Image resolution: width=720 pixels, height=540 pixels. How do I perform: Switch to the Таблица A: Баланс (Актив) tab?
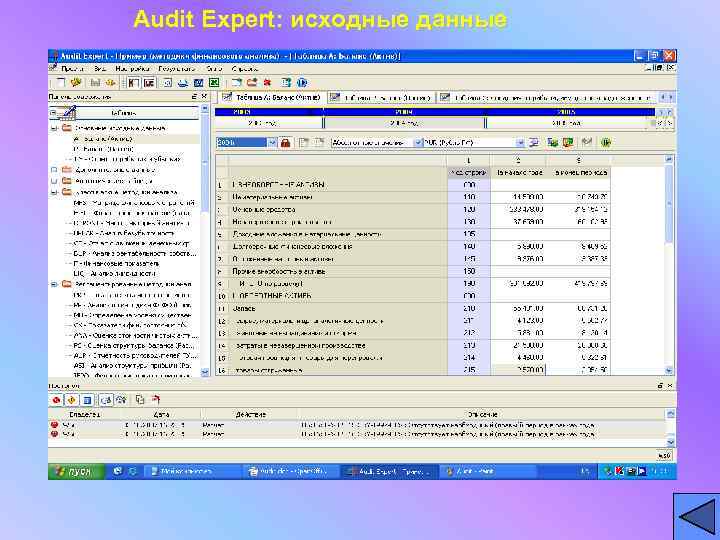pos(272,98)
